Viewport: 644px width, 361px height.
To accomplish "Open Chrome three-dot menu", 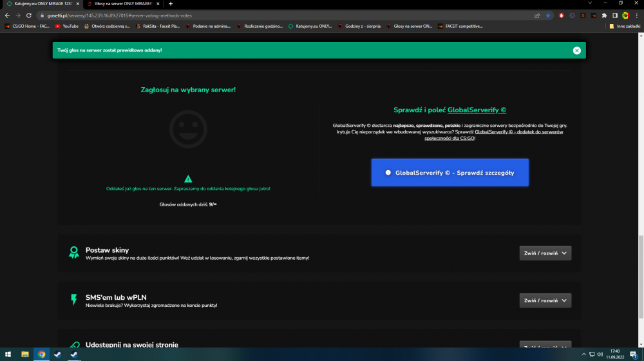I will pos(637,15).
